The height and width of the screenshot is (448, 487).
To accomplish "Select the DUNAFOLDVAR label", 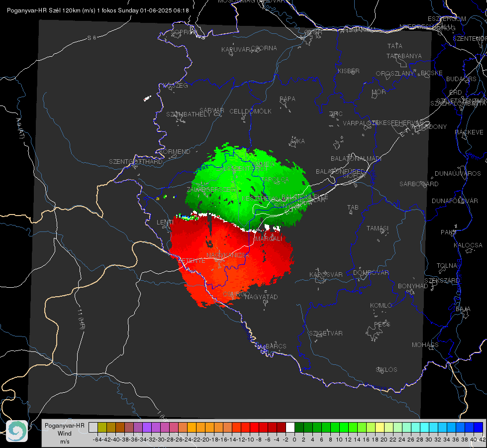I will tap(455, 201).
